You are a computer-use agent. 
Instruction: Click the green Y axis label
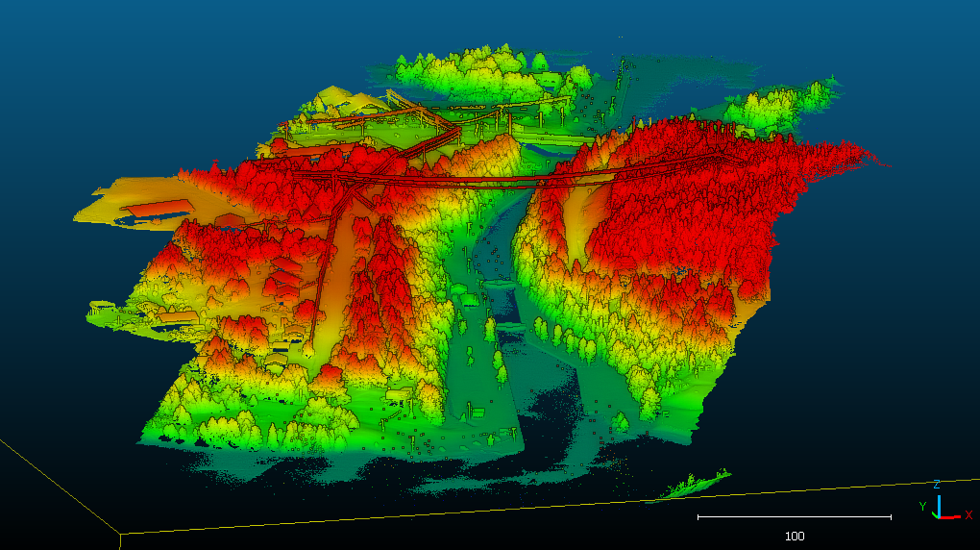point(922,505)
